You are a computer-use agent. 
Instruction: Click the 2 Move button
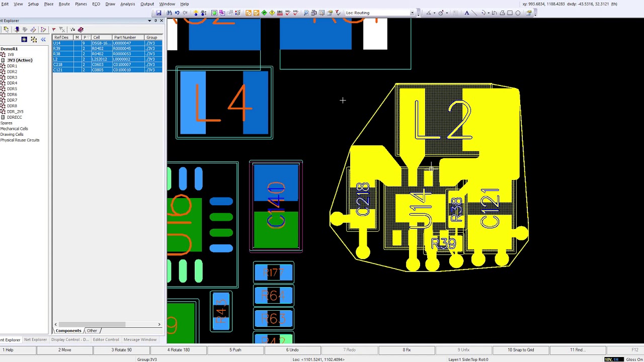[64, 350]
